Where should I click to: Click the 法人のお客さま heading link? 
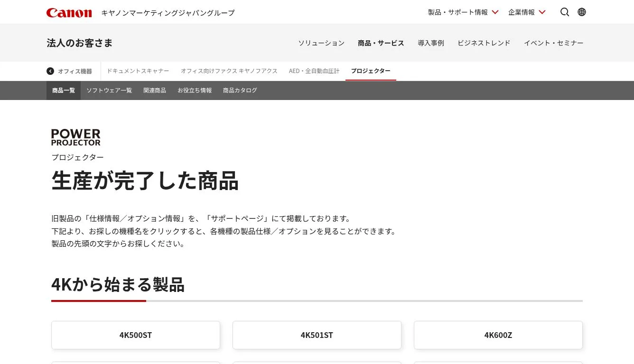80,43
